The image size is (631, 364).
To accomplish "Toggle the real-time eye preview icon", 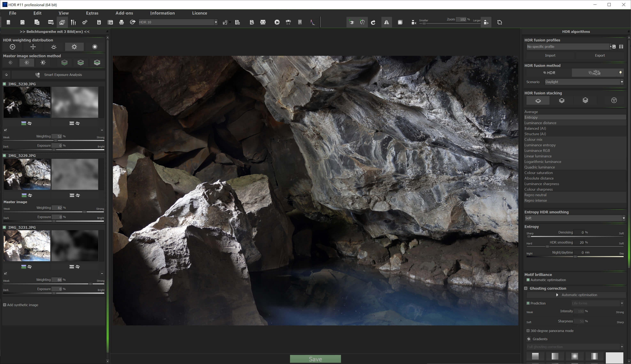I will (352, 22).
